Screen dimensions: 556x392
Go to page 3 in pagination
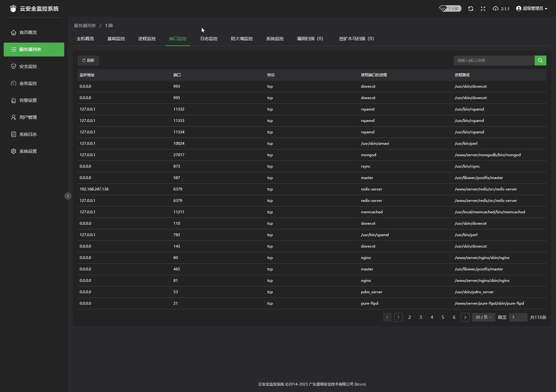pyautogui.click(x=421, y=317)
